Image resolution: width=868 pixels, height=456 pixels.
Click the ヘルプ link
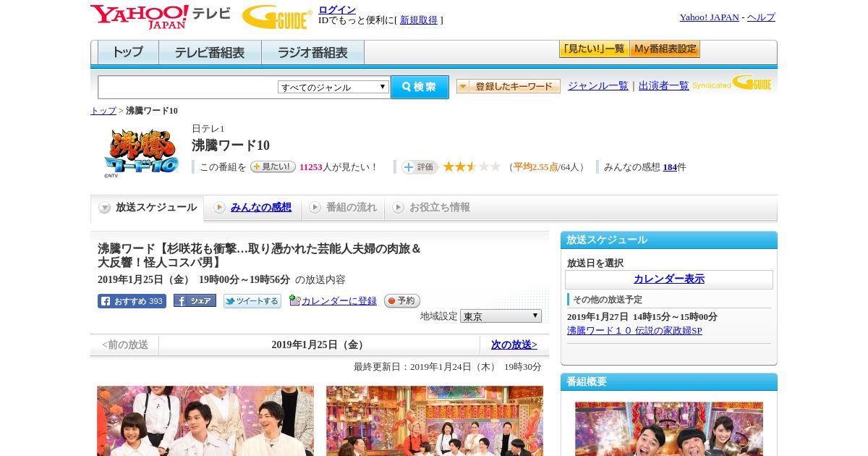[x=761, y=17]
